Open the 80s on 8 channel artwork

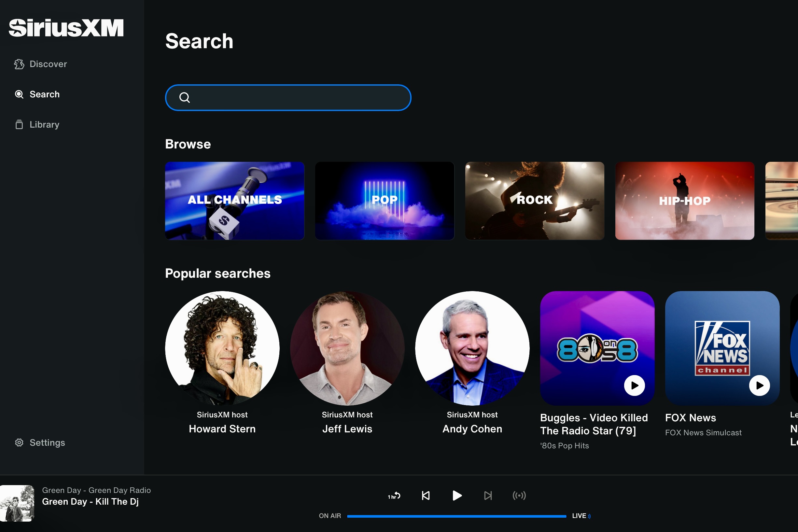pos(597,348)
